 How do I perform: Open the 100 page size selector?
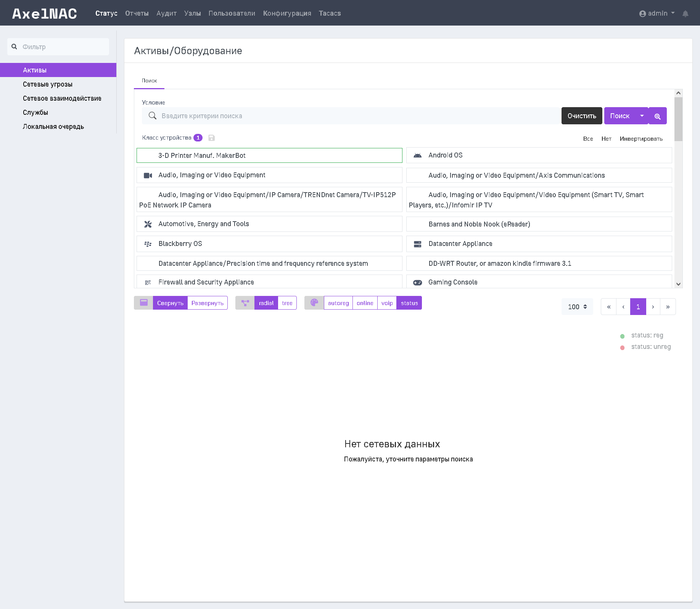tap(577, 307)
